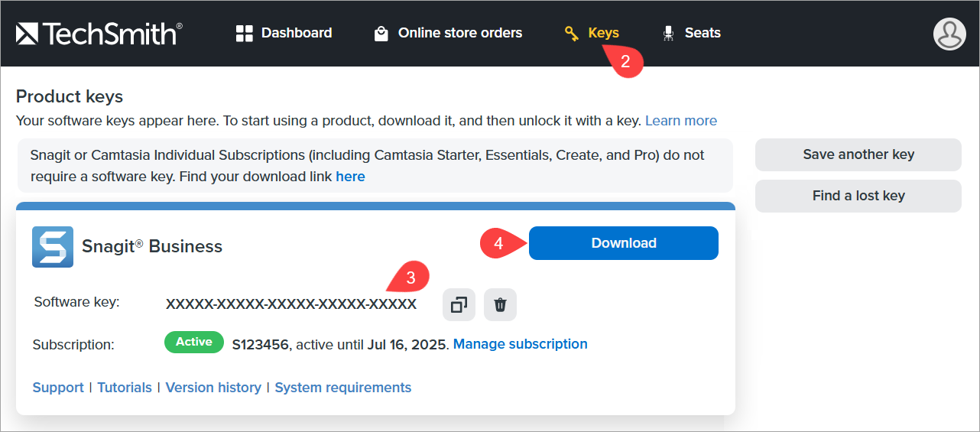Open Version history link
This screenshot has width=980, height=432.
[213, 388]
